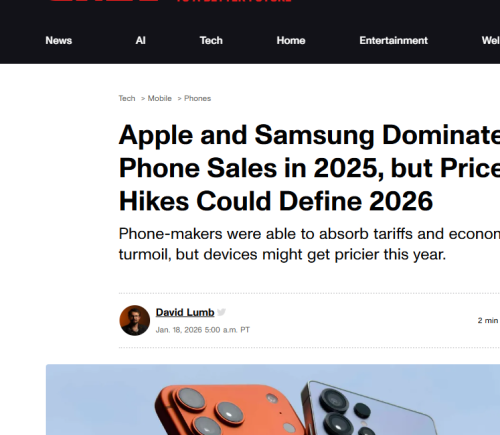This screenshot has height=435, width=500.
Task: Click the Twitter bird icon beside author name
Action: (221, 312)
